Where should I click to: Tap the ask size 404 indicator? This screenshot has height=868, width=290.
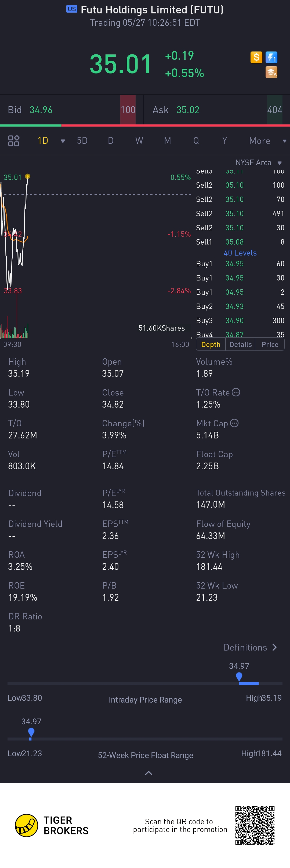pyautogui.click(x=275, y=110)
